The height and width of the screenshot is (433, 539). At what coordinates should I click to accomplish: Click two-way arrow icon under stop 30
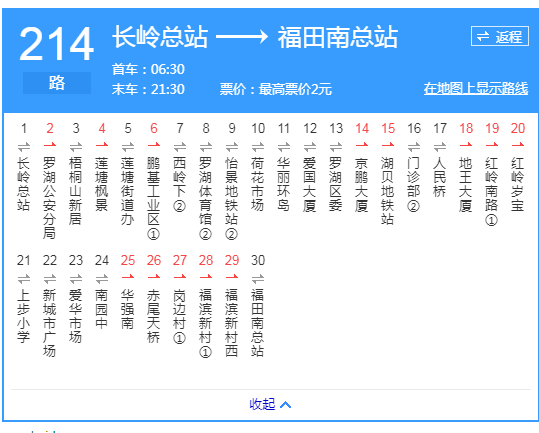(258, 279)
